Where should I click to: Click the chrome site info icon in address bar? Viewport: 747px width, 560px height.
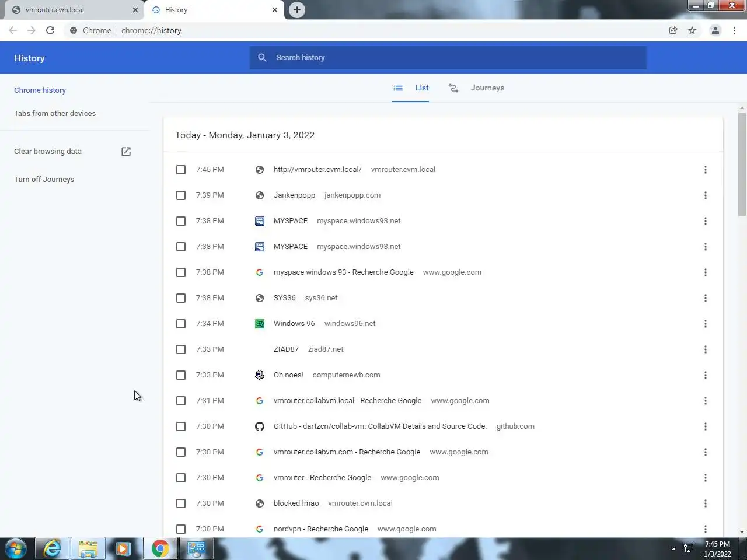[x=74, y=30]
